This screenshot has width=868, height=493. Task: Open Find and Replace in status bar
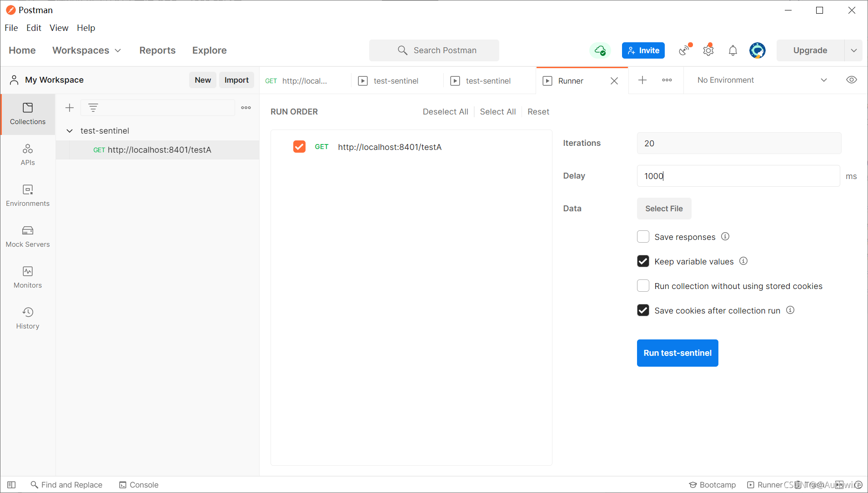(66, 485)
